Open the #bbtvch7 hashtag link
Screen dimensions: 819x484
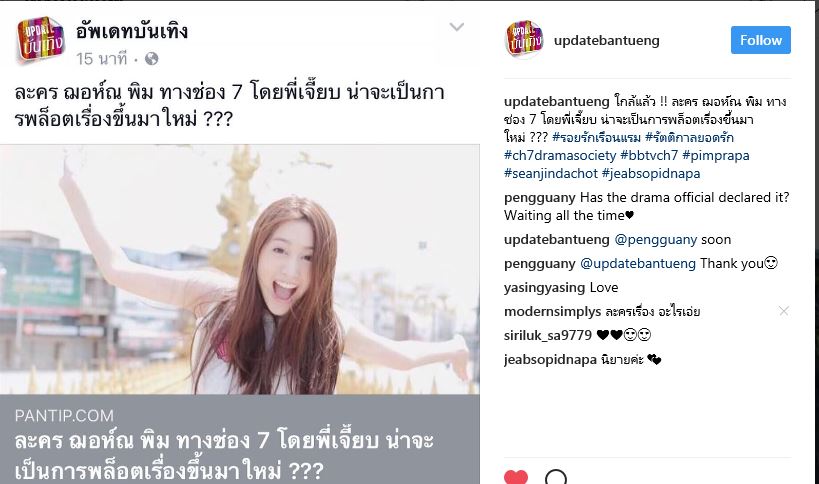(649, 156)
